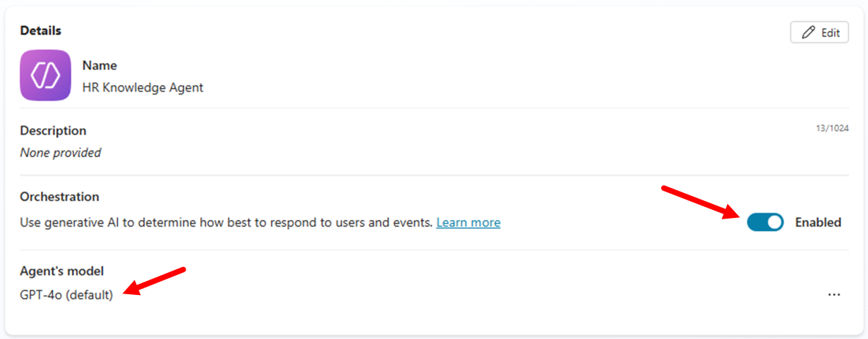
Task: Select the HR Knowledge Agent name
Action: click(x=143, y=87)
